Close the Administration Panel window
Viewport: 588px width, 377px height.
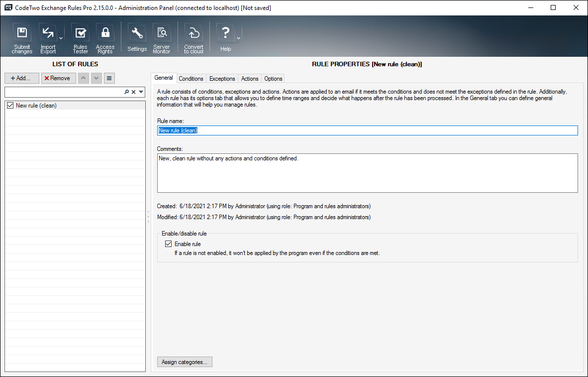click(x=576, y=7)
